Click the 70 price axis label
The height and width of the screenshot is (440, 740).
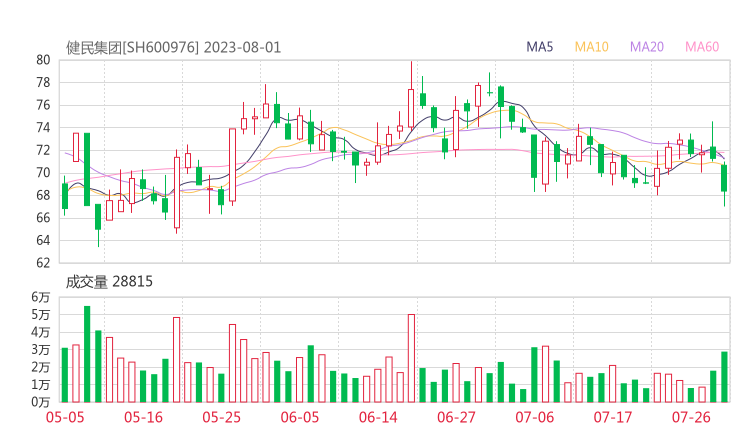point(43,173)
